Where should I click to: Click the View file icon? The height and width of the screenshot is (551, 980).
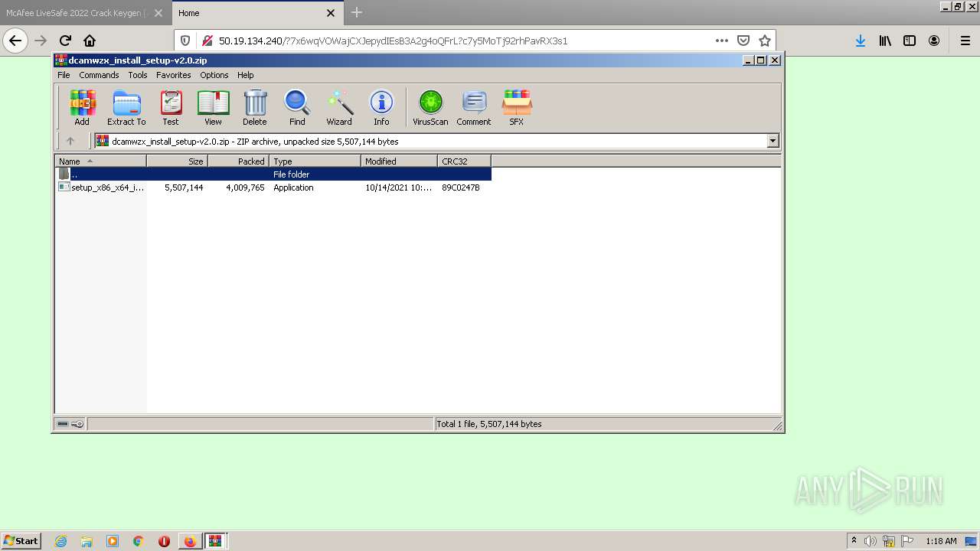213,107
